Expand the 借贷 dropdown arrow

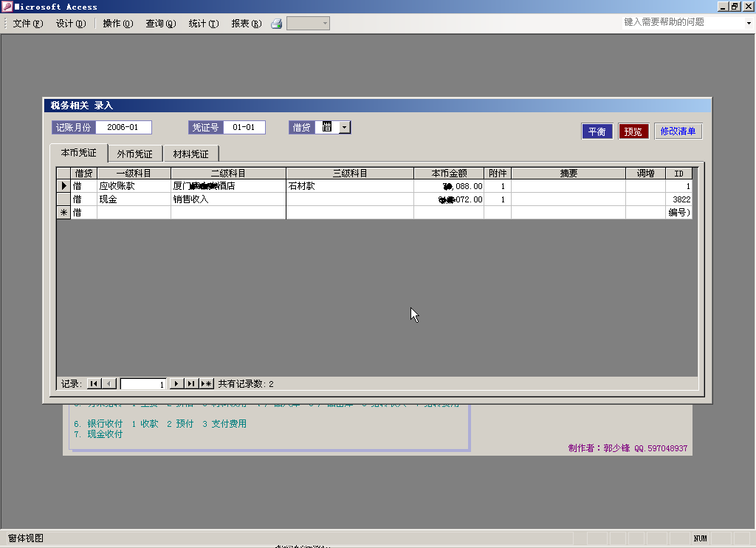(345, 128)
